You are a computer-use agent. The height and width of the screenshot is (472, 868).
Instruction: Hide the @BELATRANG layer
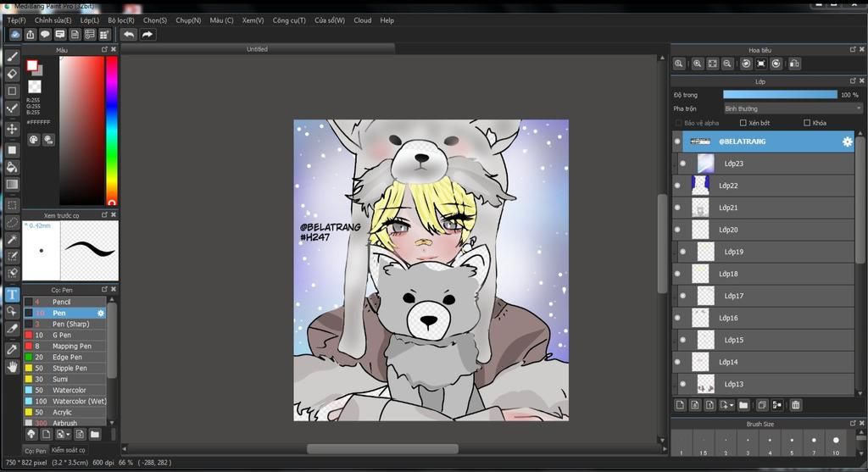[677, 142]
